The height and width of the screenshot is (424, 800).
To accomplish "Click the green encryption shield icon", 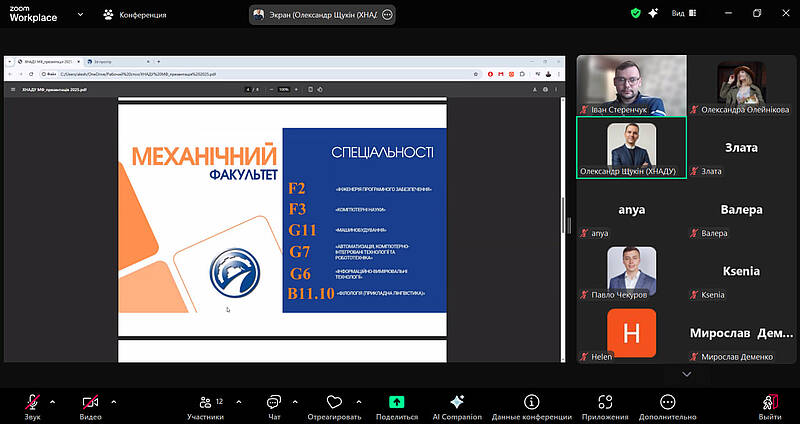I will [x=634, y=14].
